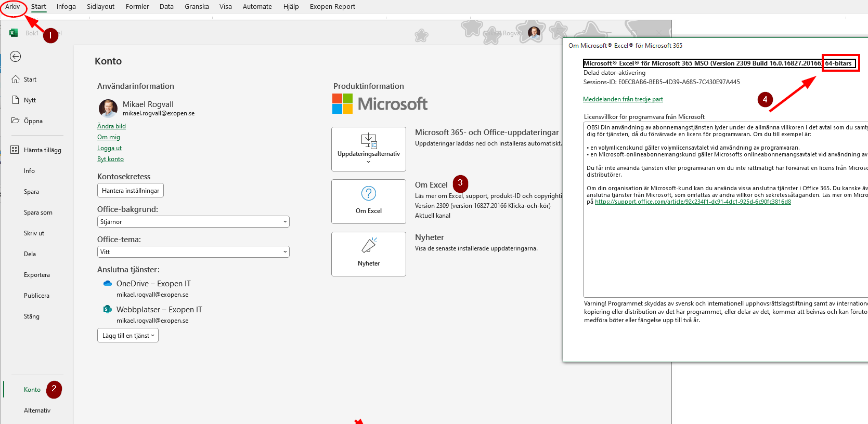Open the Arkiv menu tab
Viewport: 868px width, 424px height.
pyautogui.click(x=12, y=7)
